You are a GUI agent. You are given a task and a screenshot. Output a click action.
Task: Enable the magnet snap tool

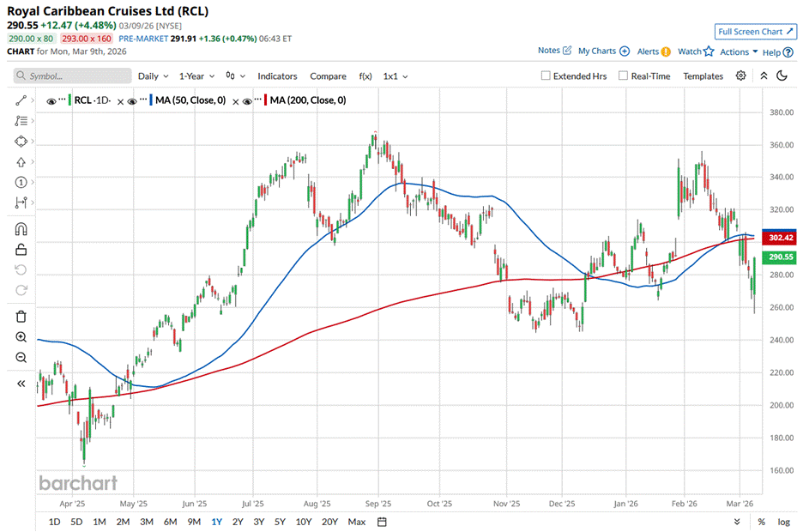tap(21, 229)
